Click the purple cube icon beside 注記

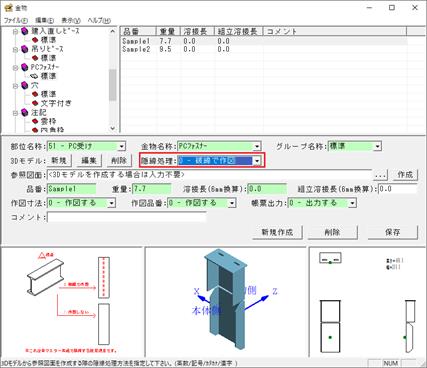(24, 113)
